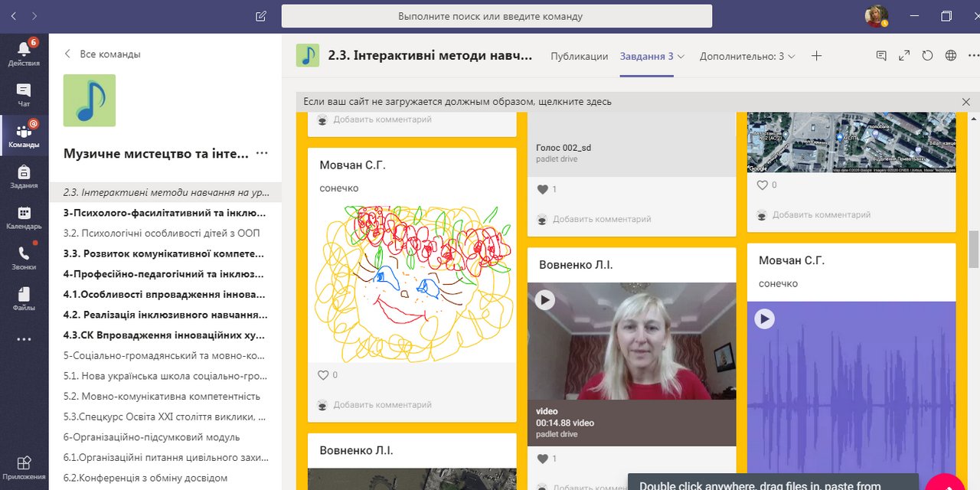Open Задания in the left rail
The width and height of the screenshot is (980, 490).
click(24, 176)
